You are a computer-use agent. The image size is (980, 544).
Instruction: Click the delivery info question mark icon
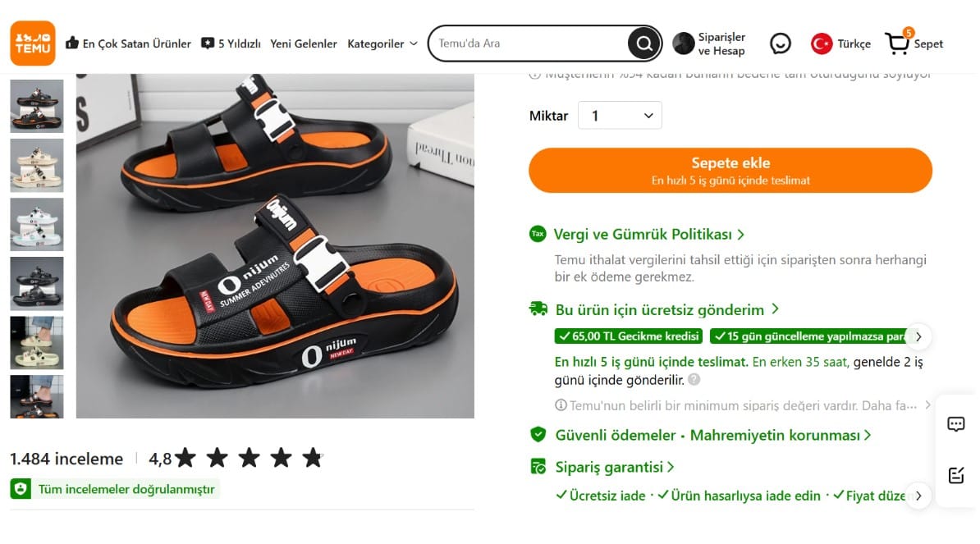click(x=694, y=380)
